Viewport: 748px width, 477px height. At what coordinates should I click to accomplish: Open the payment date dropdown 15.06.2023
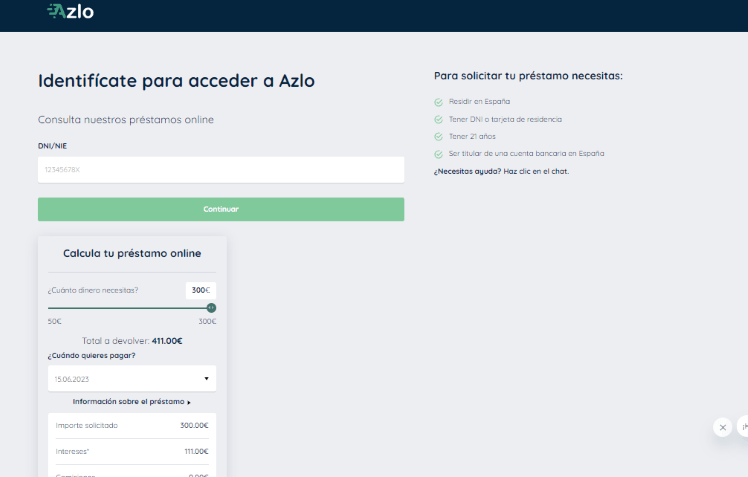coord(132,379)
